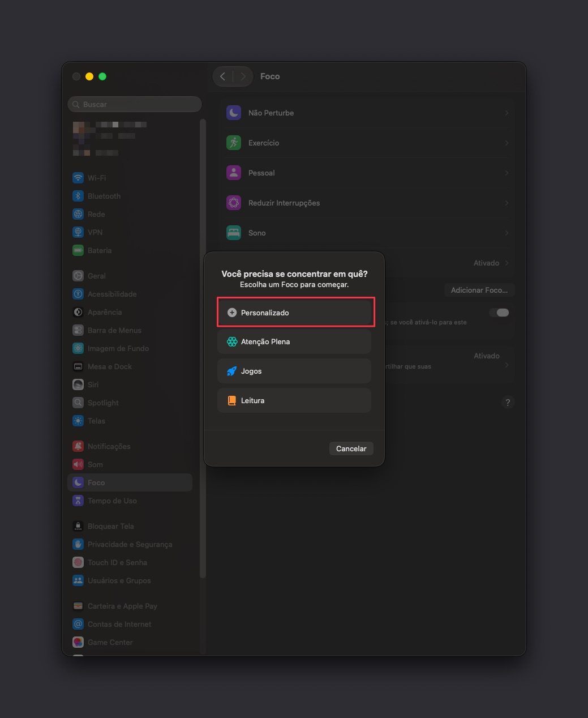Image resolution: width=588 pixels, height=718 pixels.
Task: Expand the Reduzir Interrupções row chevron
Action: click(x=507, y=203)
